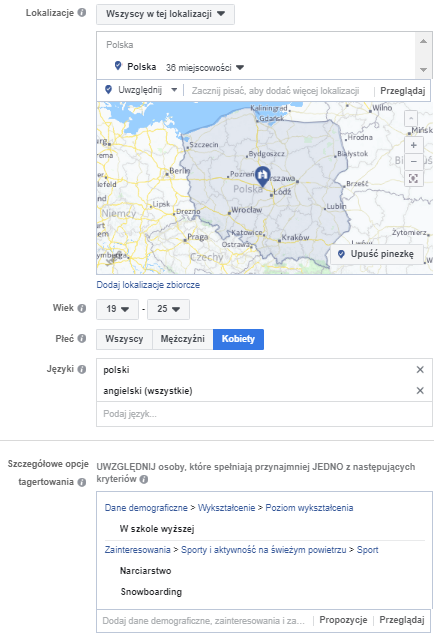
Task: Click Kraków on the map
Action: coord(295,237)
